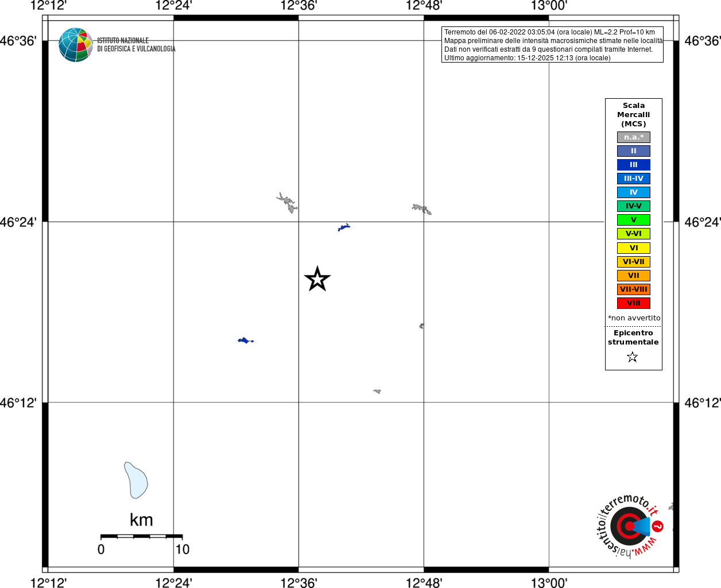Click the II intensity legend swatch
Viewport: 721px width, 588px height.
coord(634,151)
